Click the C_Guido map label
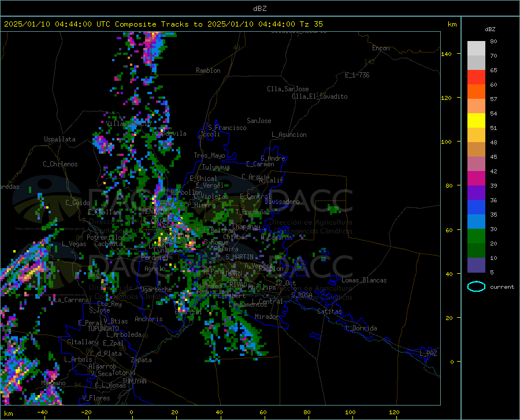 [77, 203]
